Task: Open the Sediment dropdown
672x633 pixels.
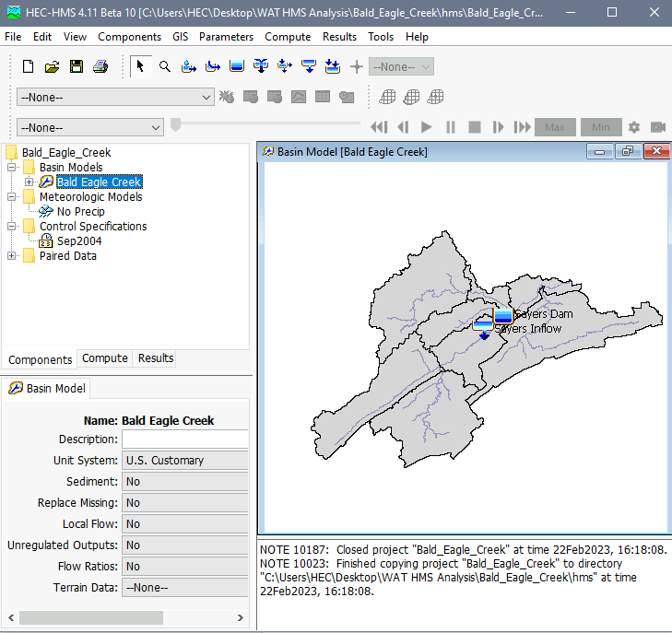Action: (185, 482)
